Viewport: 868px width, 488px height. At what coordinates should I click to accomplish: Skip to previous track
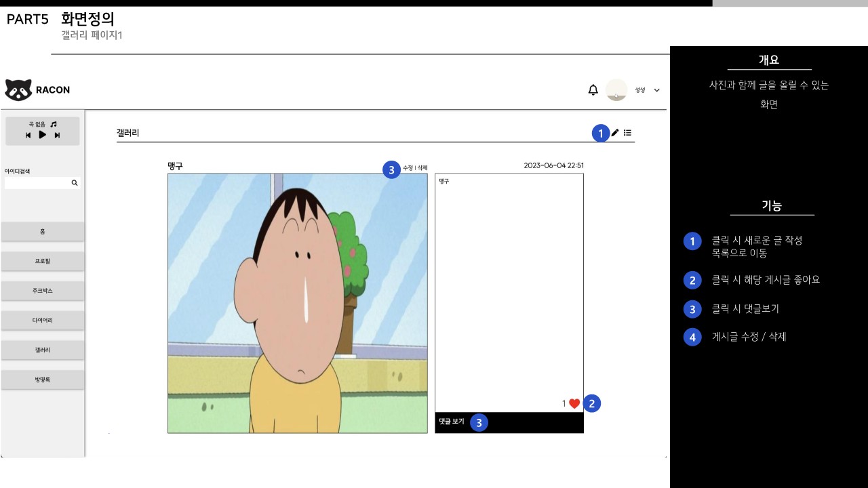point(28,135)
